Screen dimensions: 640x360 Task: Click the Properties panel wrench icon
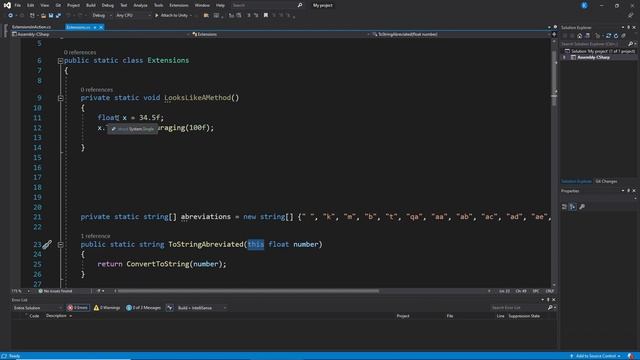click(x=582, y=207)
